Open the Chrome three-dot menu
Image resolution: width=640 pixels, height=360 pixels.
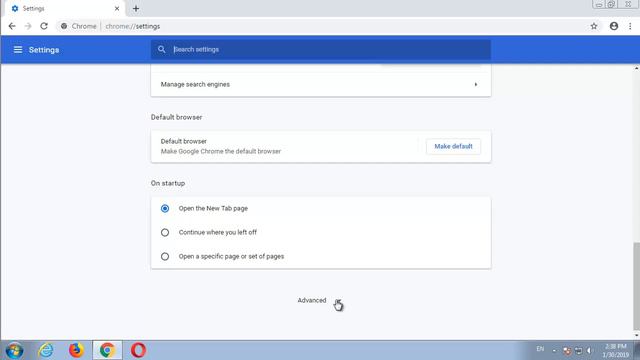click(630, 26)
